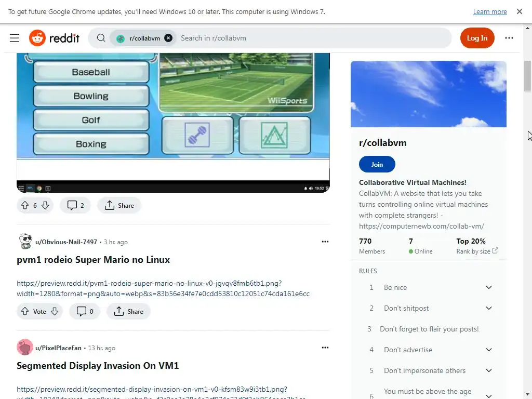Share the pvm1 rodeio post
The width and height of the screenshot is (532, 399).
click(x=128, y=312)
